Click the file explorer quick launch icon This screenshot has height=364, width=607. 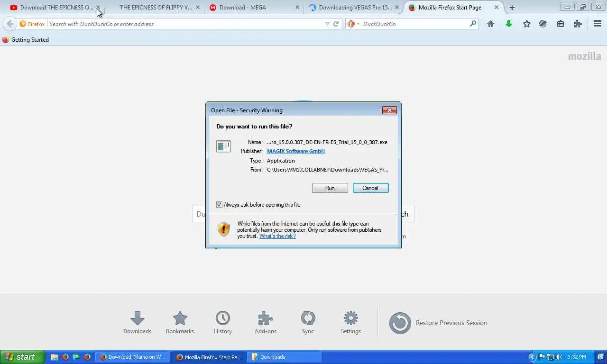tap(55, 357)
